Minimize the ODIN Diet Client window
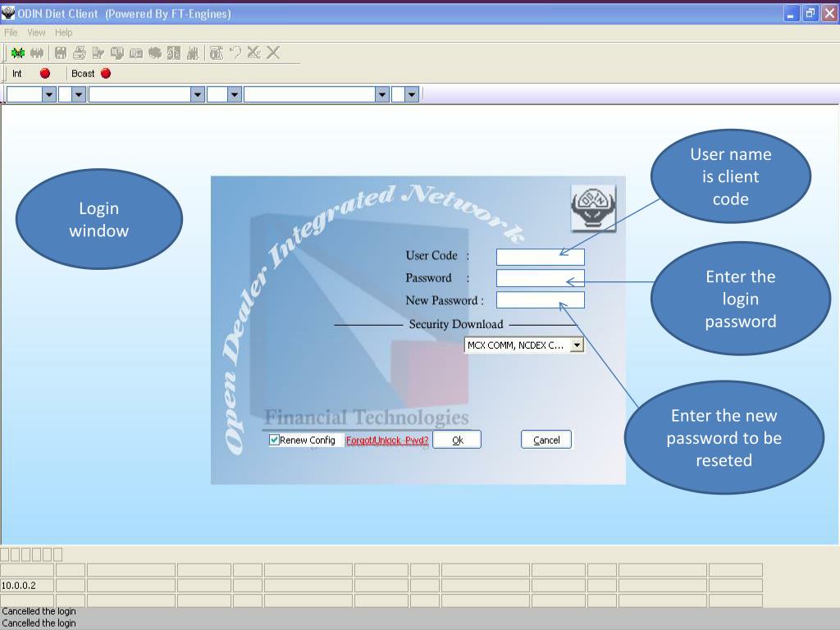 click(x=791, y=14)
